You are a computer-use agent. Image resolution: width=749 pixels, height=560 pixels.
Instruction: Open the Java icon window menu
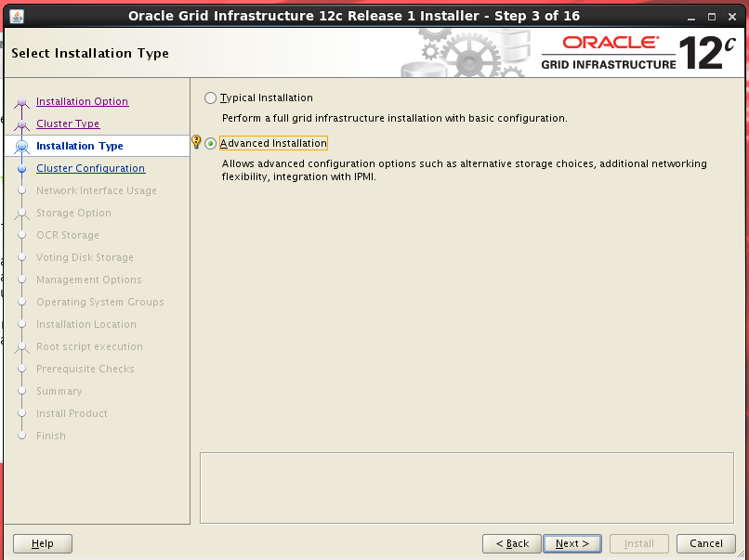tap(17, 16)
